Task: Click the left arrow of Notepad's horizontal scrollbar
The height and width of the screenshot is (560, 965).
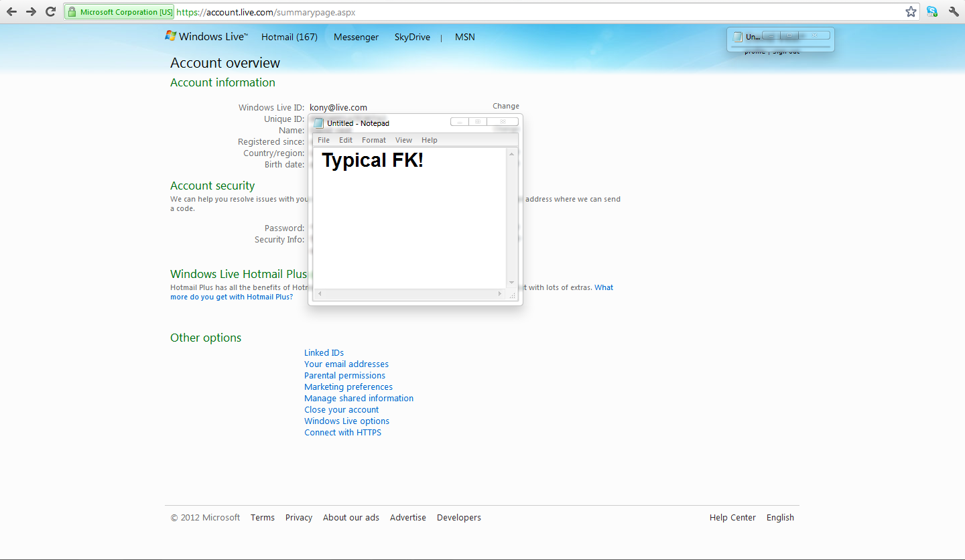Action: 320,294
